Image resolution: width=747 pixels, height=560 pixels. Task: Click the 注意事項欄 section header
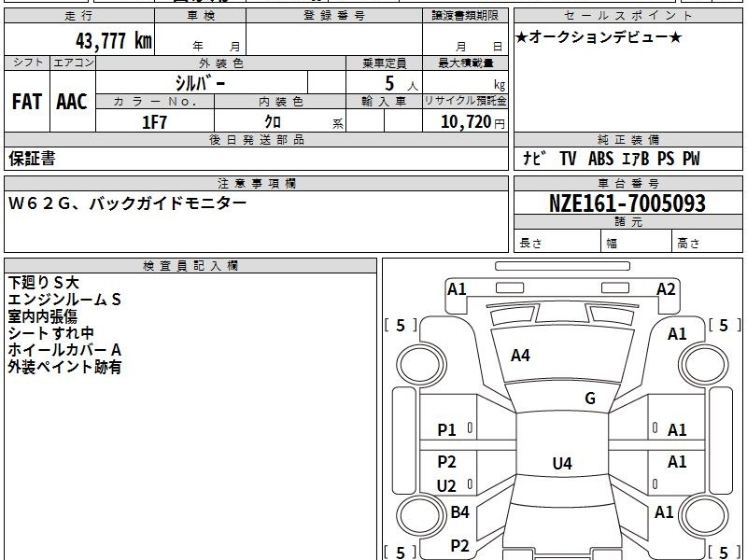(256, 183)
